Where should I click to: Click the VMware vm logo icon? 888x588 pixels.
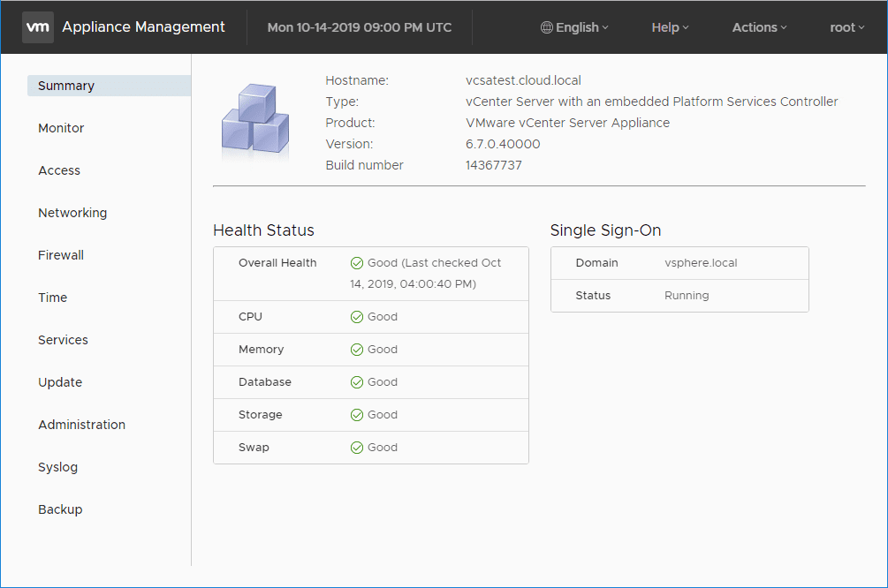37,27
